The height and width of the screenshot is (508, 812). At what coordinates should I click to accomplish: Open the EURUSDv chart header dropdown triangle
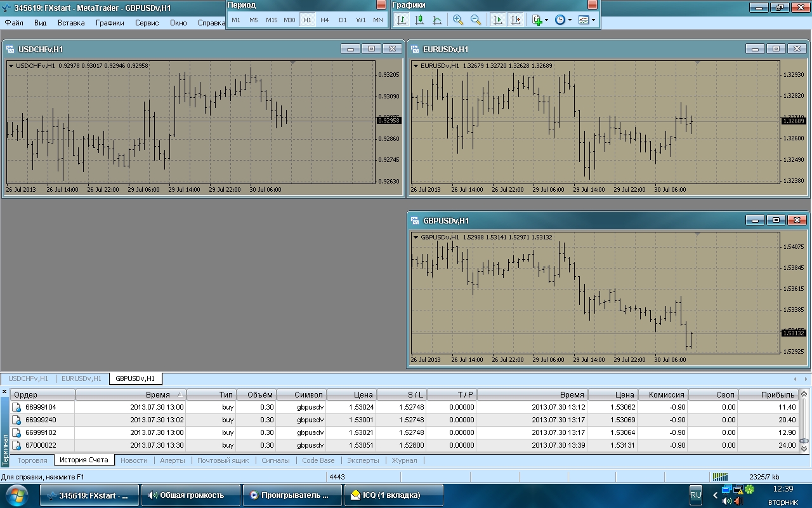(416, 65)
